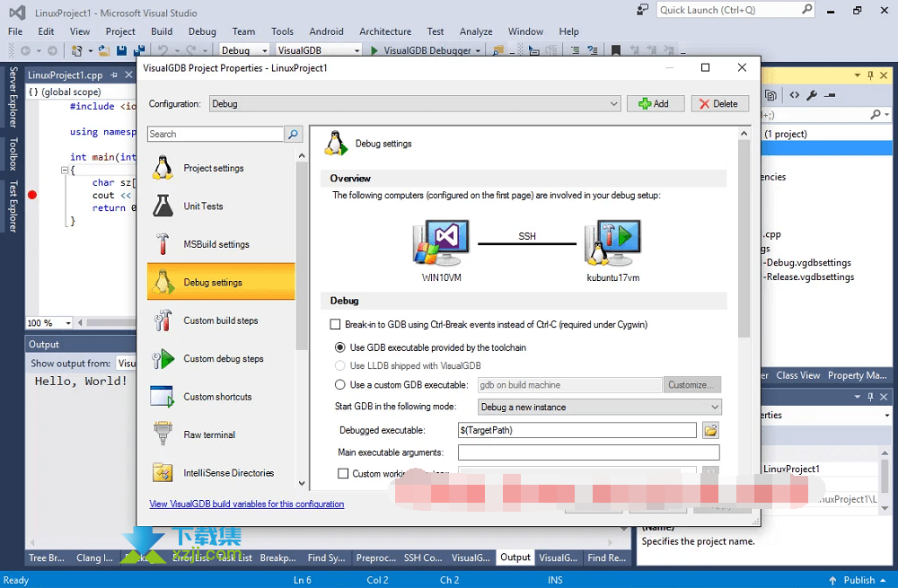Open Start GDB mode dropdown

[715, 408]
